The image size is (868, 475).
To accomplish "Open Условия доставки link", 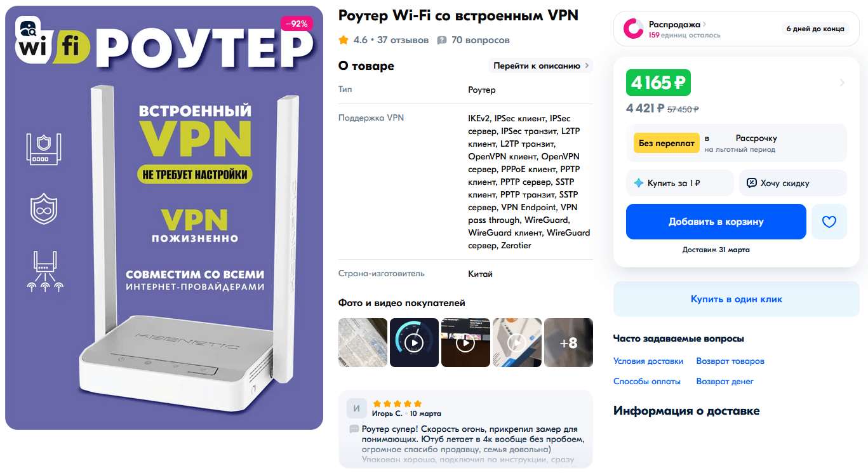I will [x=648, y=361].
